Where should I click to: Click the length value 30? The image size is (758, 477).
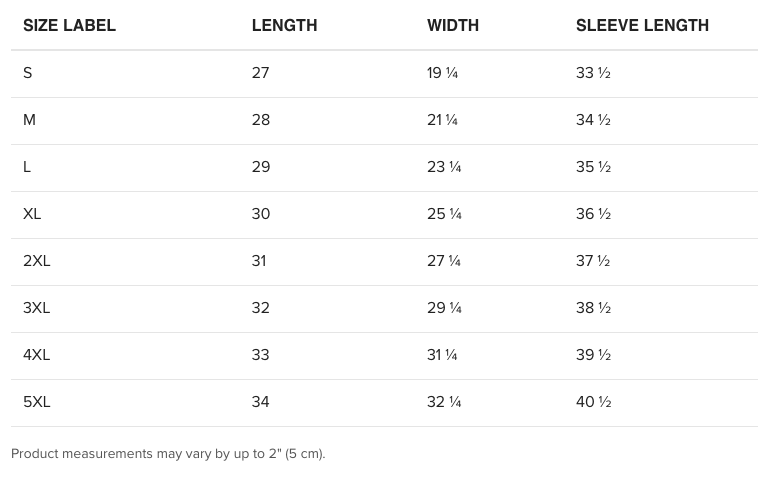(x=261, y=214)
